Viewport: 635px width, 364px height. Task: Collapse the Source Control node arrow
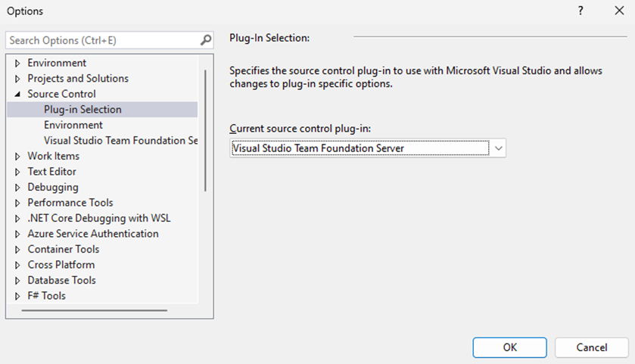[17, 94]
